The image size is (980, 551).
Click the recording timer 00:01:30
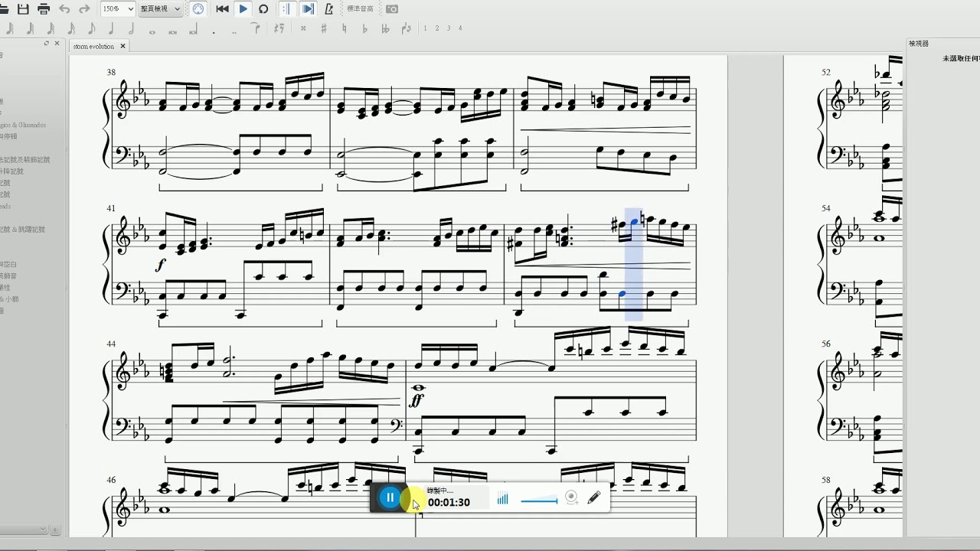click(x=449, y=503)
